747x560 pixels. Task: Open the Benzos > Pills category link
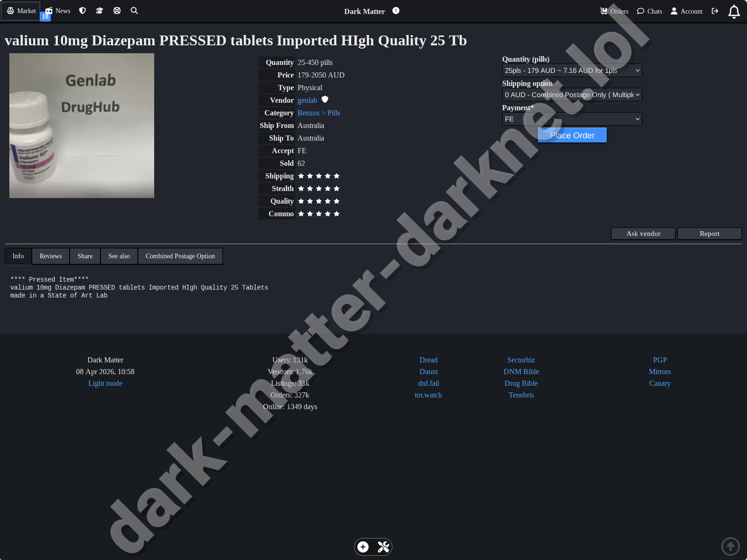click(319, 113)
